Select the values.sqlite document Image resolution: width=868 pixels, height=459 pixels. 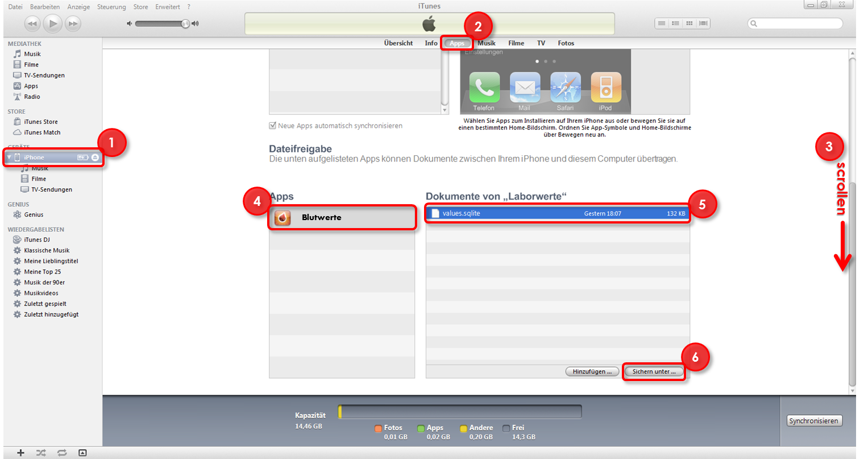point(558,213)
